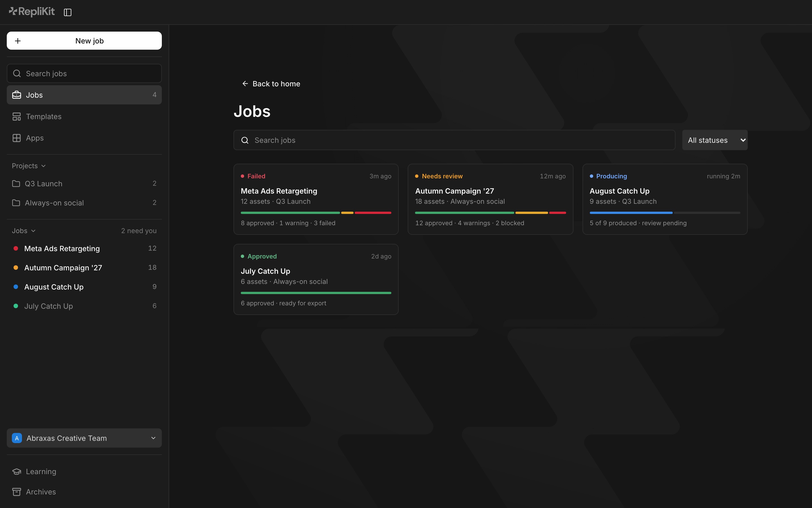Image resolution: width=812 pixels, height=508 pixels.
Task: Click the Archives box icon
Action: coord(16,492)
